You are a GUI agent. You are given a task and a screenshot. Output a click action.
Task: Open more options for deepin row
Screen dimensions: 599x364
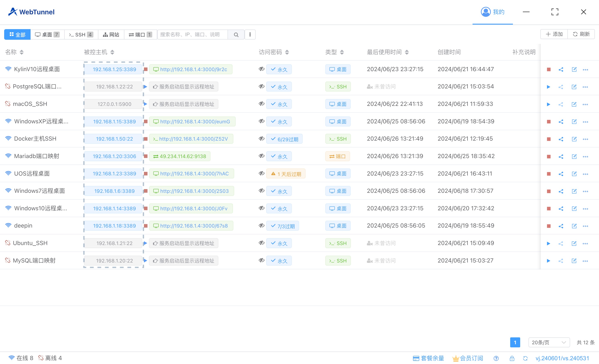pos(585,226)
